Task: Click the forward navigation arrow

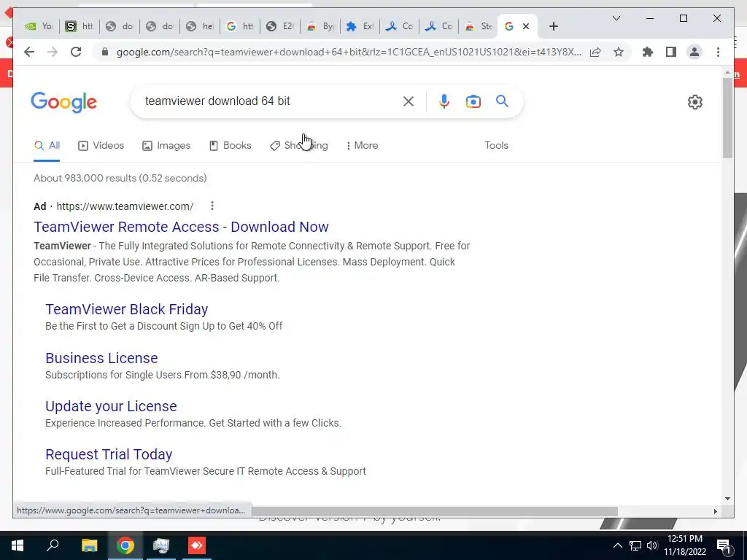Action: coord(53,52)
